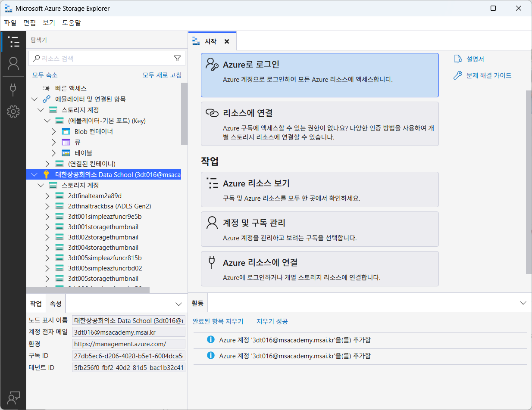532x410 pixels.
Task: Click the 계정 전자 메일 value field
Action: pyautogui.click(x=129, y=332)
